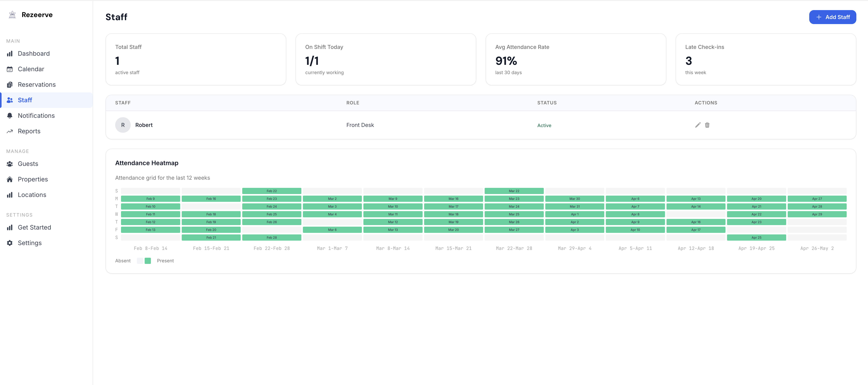Click the Notifications bell icon
Viewport: 868px width, 385px height.
point(10,116)
